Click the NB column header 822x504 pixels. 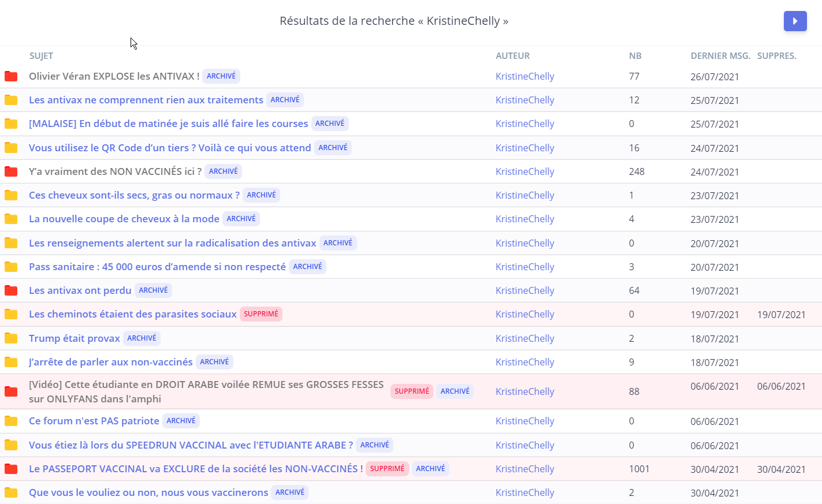coord(635,56)
